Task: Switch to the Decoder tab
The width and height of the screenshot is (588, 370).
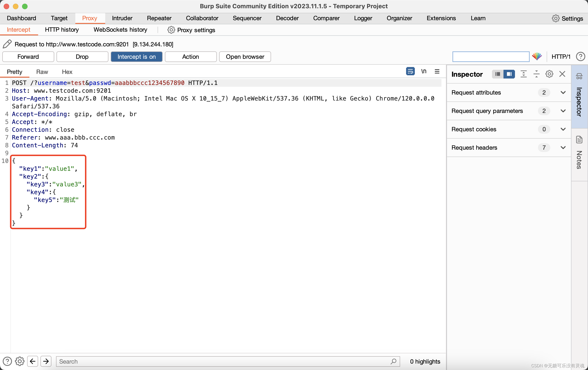Action: [287, 18]
